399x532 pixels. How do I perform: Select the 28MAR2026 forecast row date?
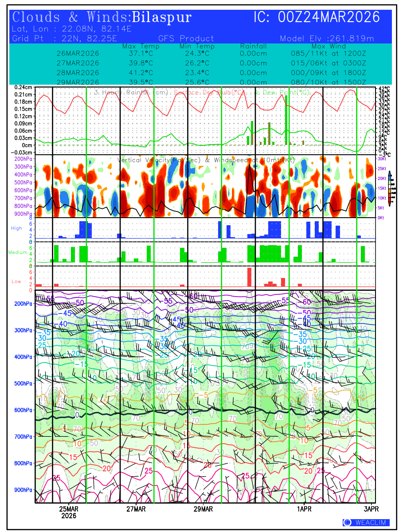[x=78, y=73]
